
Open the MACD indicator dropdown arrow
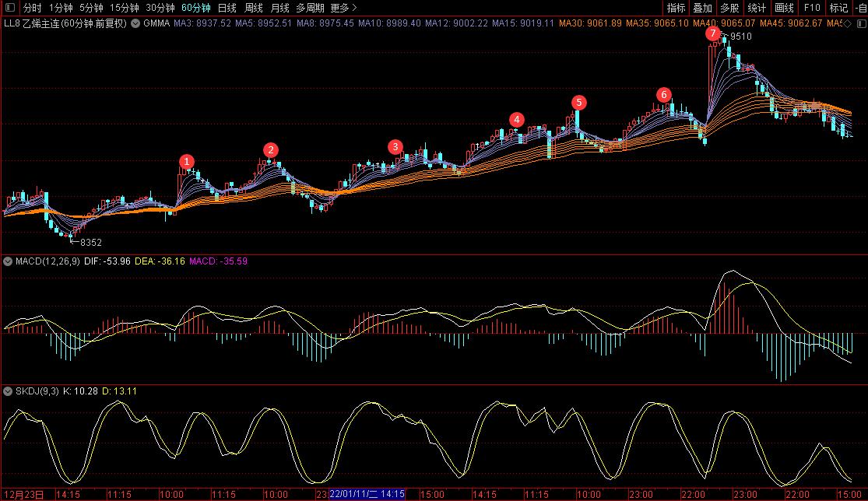tap(8, 261)
